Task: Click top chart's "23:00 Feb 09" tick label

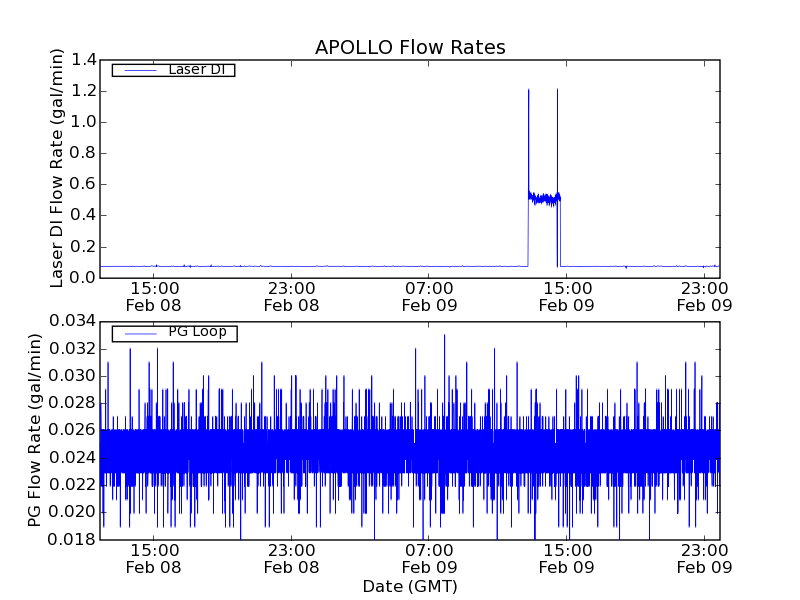Action: pyautogui.click(x=705, y=296)
